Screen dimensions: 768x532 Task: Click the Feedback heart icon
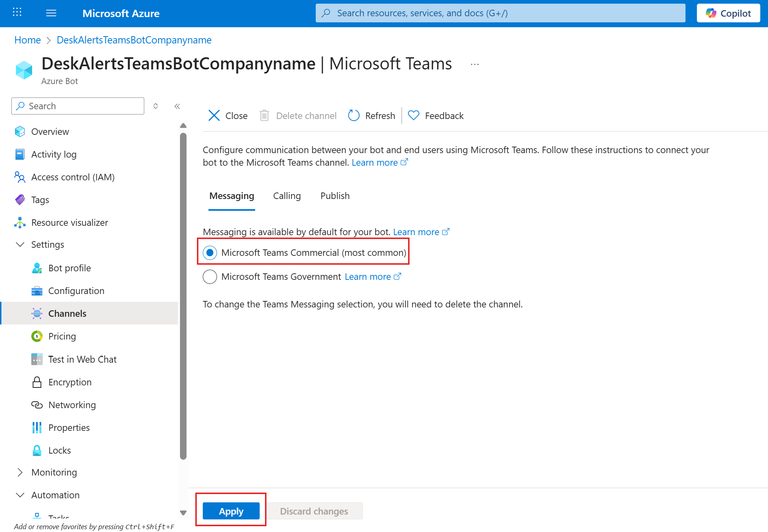(414, 116)
